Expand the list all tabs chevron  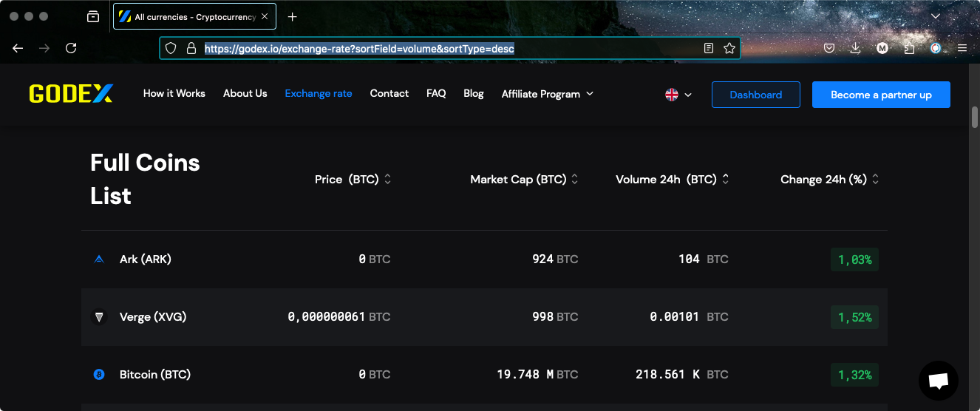click(936, 16)
